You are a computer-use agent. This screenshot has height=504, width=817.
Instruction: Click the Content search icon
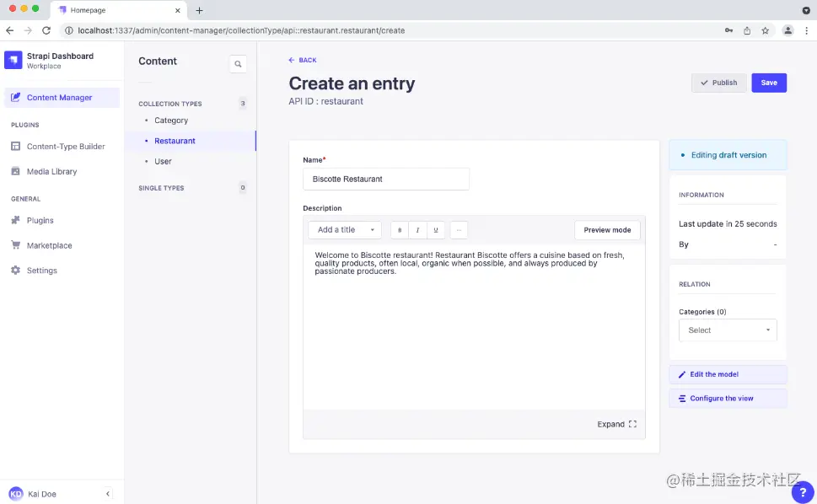238,64
